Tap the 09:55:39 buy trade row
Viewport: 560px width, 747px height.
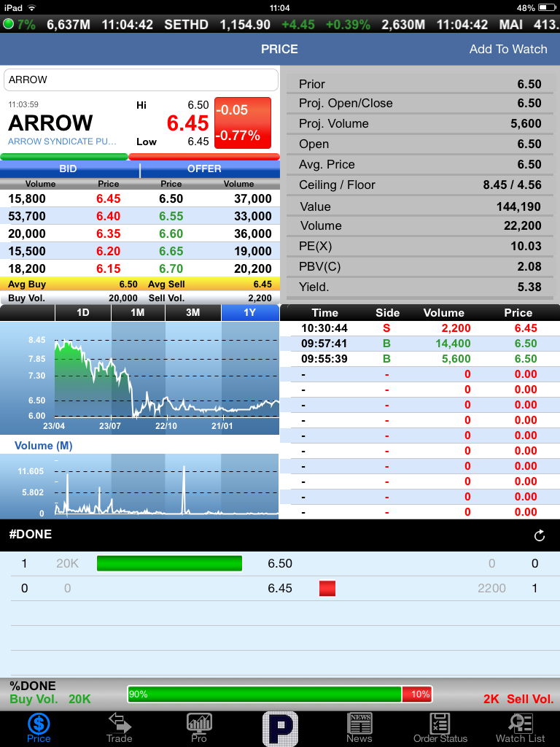pos(419,359)
